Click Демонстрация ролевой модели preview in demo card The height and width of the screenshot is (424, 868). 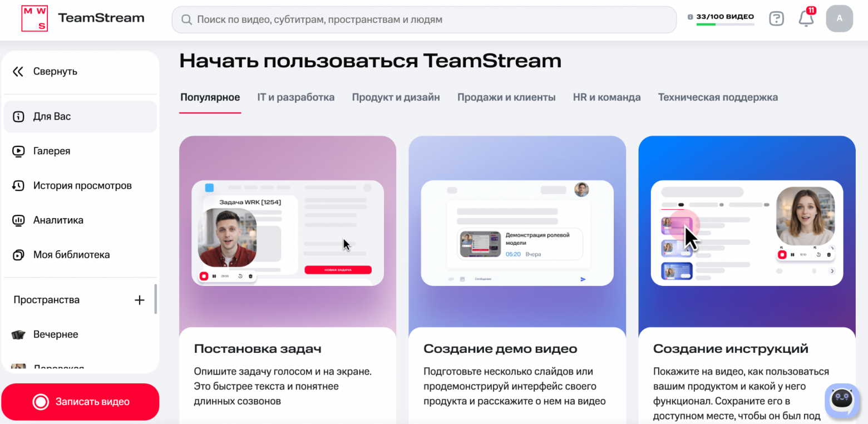tap(520, 244)
